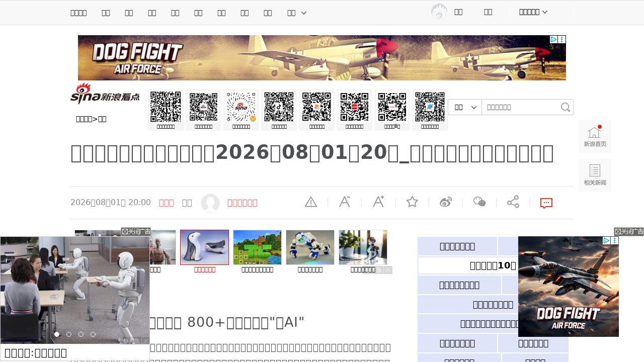
Task: Open the floating robot office ad image
Action: click(x=75, y=290)
